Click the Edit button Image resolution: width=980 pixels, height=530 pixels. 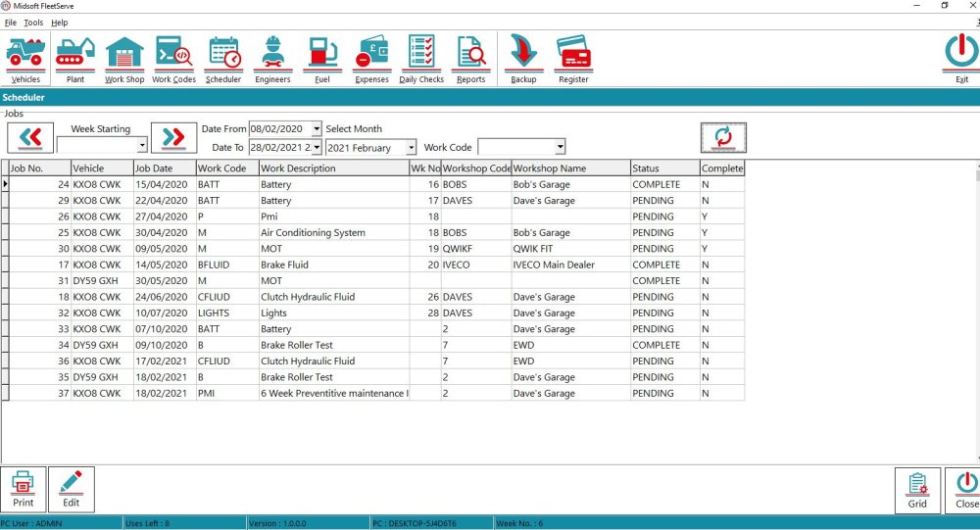(72, 489)
